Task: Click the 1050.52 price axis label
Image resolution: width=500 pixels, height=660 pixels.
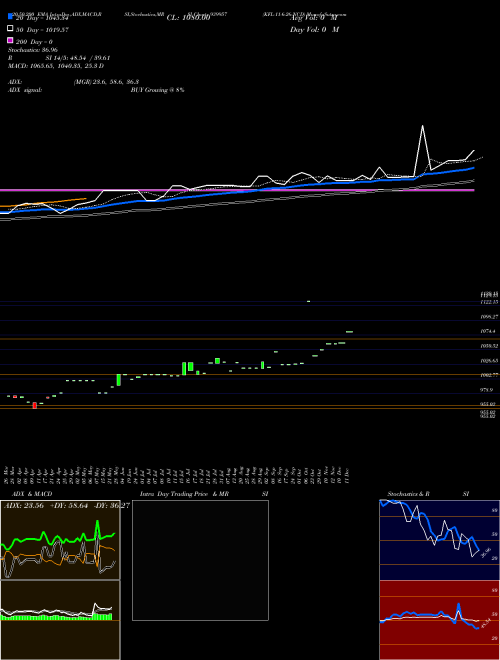Action: [x=489, y=346]
